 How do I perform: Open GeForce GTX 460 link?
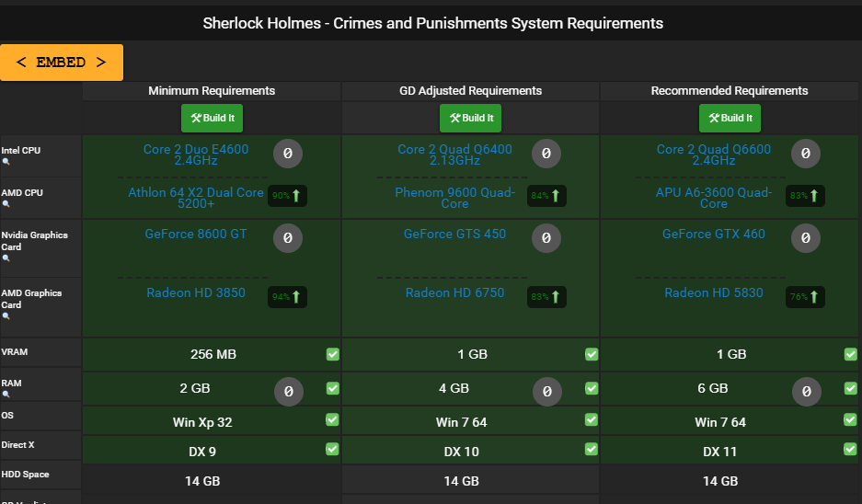714,234
